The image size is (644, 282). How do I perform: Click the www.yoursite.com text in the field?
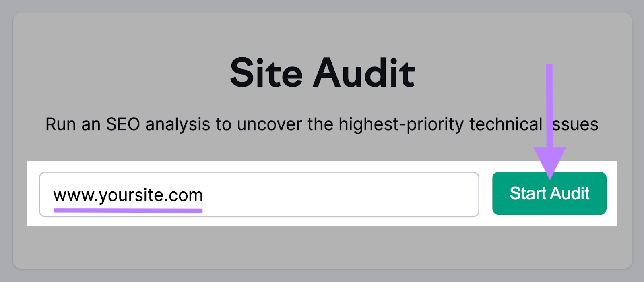tap(128, 195)
